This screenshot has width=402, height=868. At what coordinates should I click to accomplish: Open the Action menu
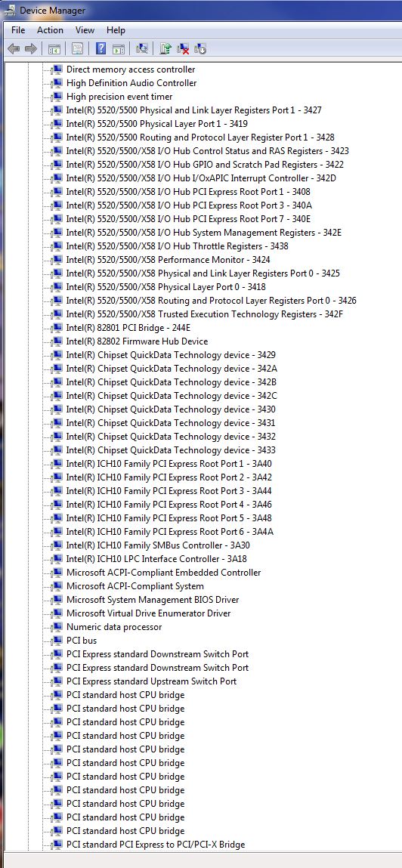click(x=50, y=30)
